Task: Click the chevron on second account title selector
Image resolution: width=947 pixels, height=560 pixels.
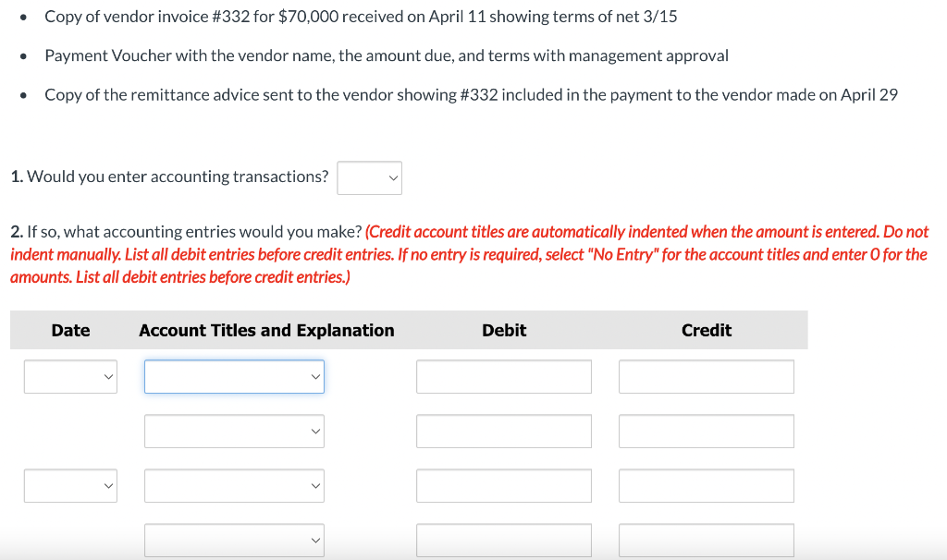Action: coord(314,431)
